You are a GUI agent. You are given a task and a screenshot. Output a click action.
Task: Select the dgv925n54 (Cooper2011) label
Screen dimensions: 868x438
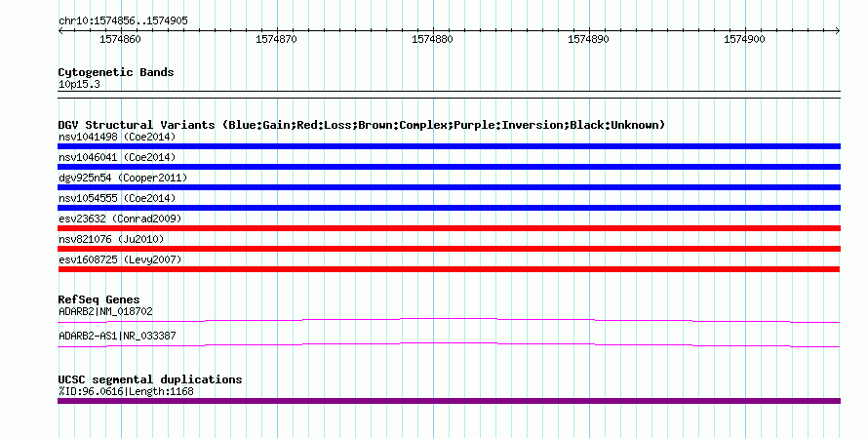click(123, 178)
